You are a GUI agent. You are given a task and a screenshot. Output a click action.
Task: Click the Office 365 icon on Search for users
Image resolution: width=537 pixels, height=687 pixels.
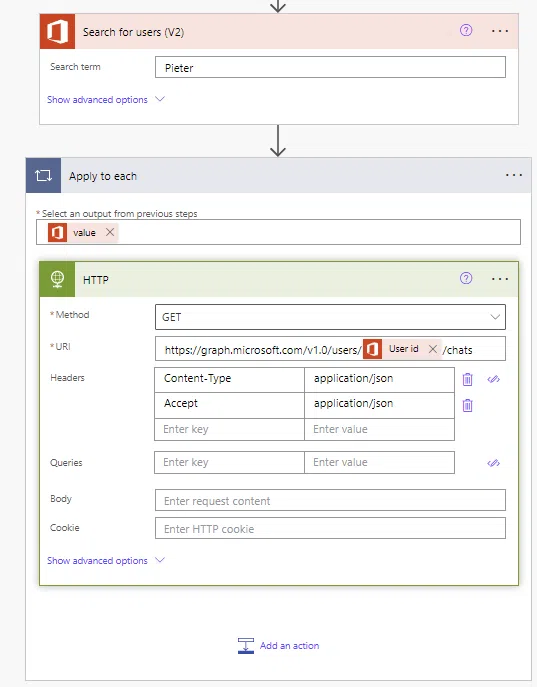57,31
